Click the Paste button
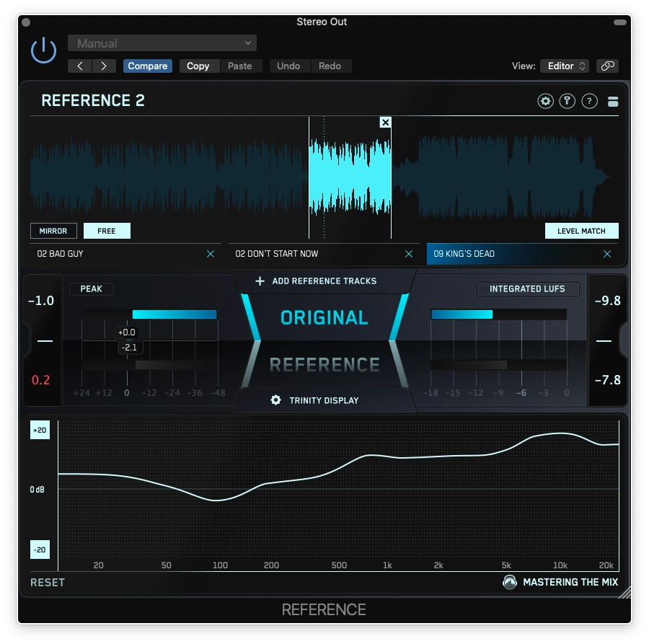Screen dimensions: 649x644 coord(240,66)
